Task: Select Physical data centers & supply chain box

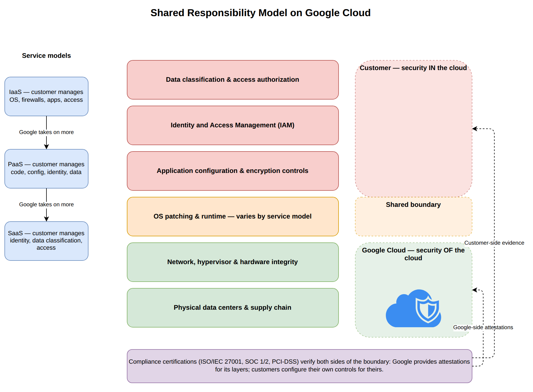Action: click(x=233, y=308)
